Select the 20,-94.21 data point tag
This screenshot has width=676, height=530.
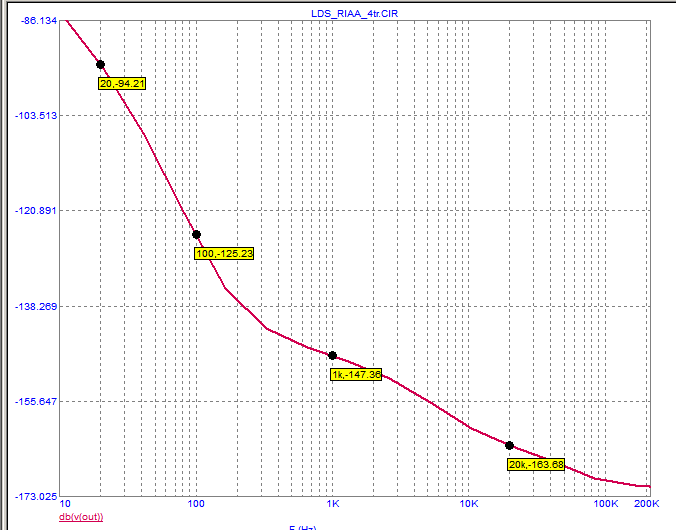point(122,83)
